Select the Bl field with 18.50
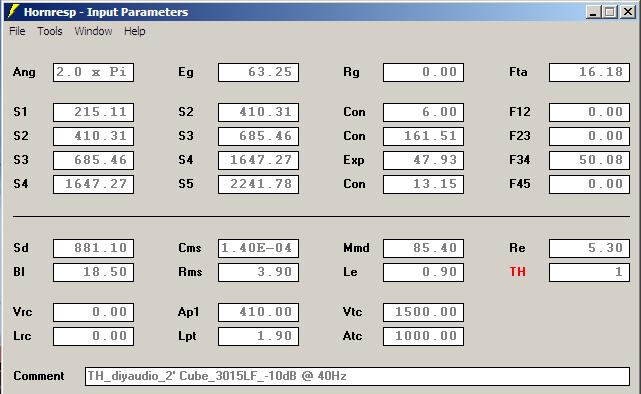 [x=93, y=272]
